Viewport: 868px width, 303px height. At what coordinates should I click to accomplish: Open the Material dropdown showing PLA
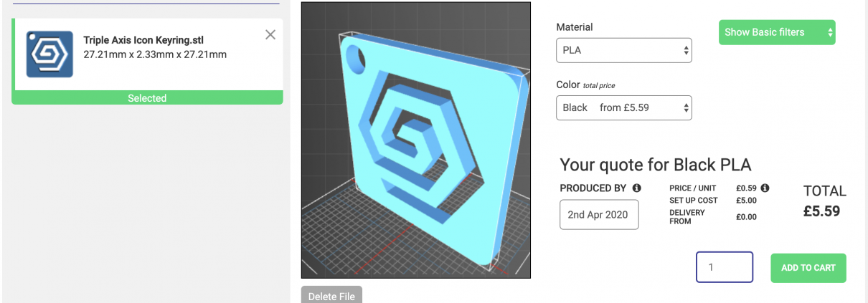click(623, 51)
